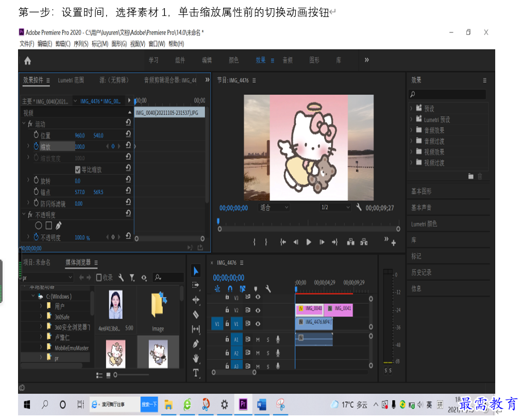The width and height of the screenshot is (522, 420).
Task: Select the Pen tool in toolbar
Action: 196,344
